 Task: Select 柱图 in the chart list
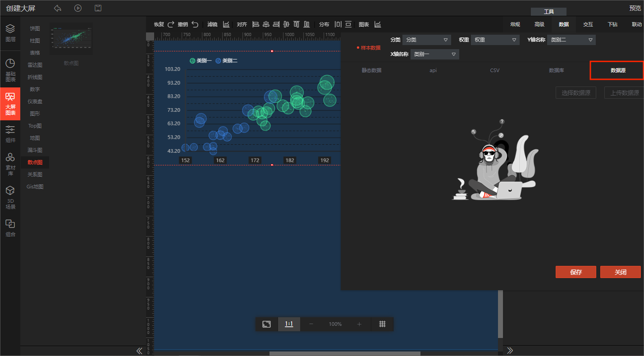[x=35, y=41]
